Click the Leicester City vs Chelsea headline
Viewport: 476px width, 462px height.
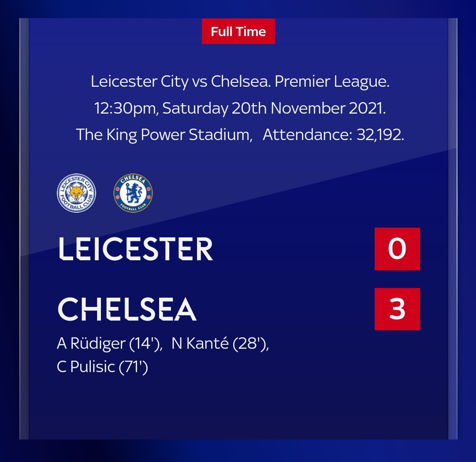[180, 81]
